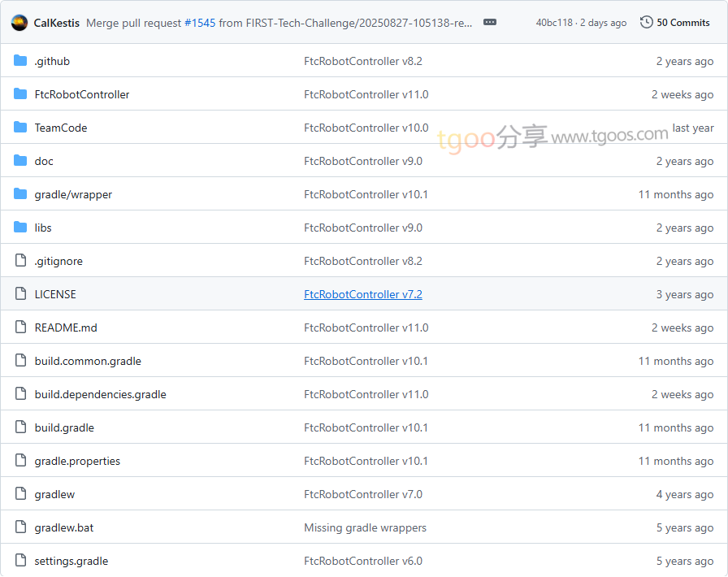Open libs row's v9.0 commit message
728x577 pixels.
click(363, 228)
